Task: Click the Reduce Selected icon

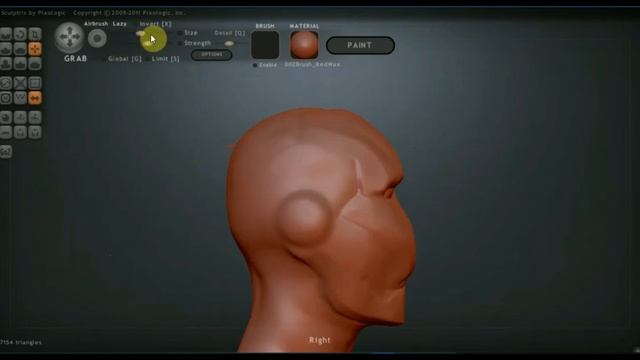Action: [20, 83]
